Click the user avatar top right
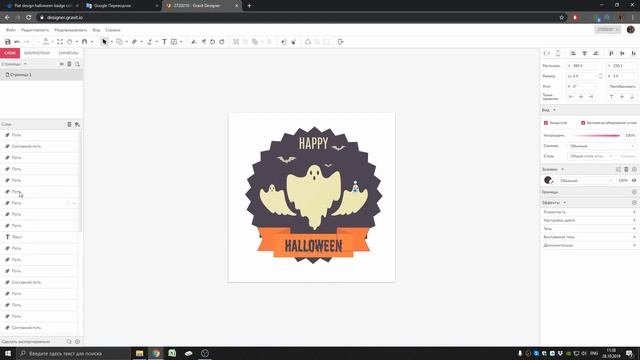This screenshot has height=360, width=640. click(x=631, y=30)
